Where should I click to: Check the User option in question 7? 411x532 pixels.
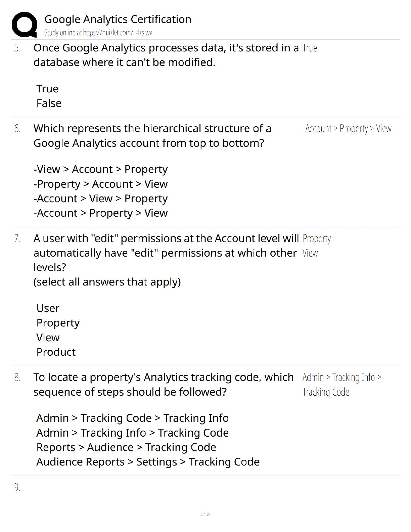(48, 308)
